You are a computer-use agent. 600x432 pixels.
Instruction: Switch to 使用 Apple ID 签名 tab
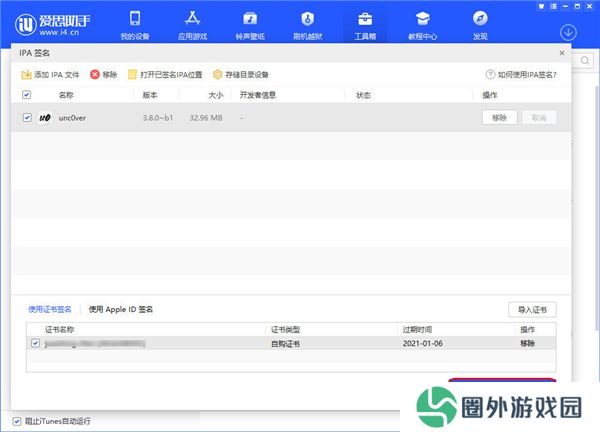[x=121, y=309]
